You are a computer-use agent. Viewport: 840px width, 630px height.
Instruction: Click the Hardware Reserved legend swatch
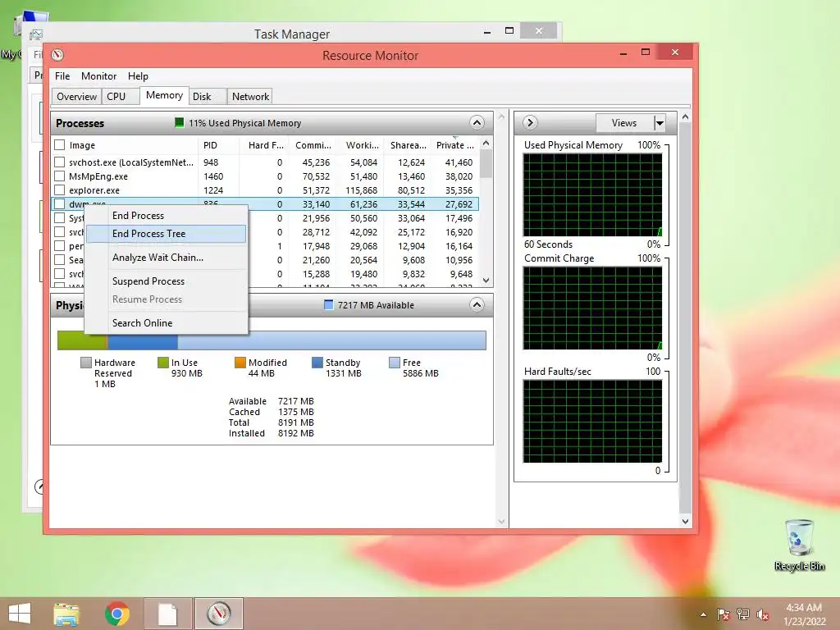[x=85, y=363]
